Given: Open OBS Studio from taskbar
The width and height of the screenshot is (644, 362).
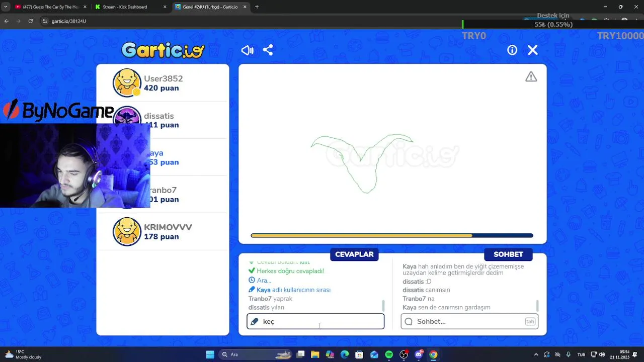Looking at the screenshot, I should coord(404,354).
